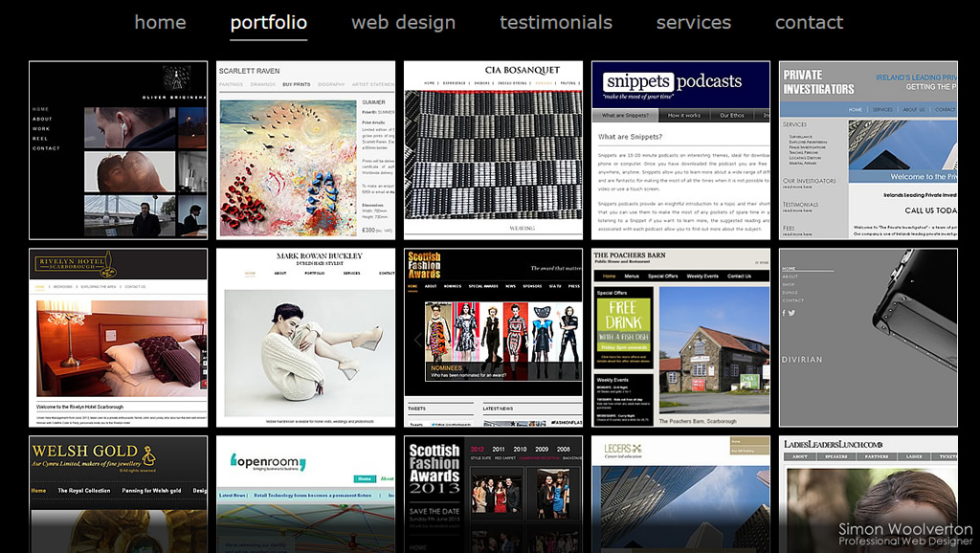Open The Poachers Barn thumbnail
The height and width of the screenshot is (553, 980).
click(680, 338)
